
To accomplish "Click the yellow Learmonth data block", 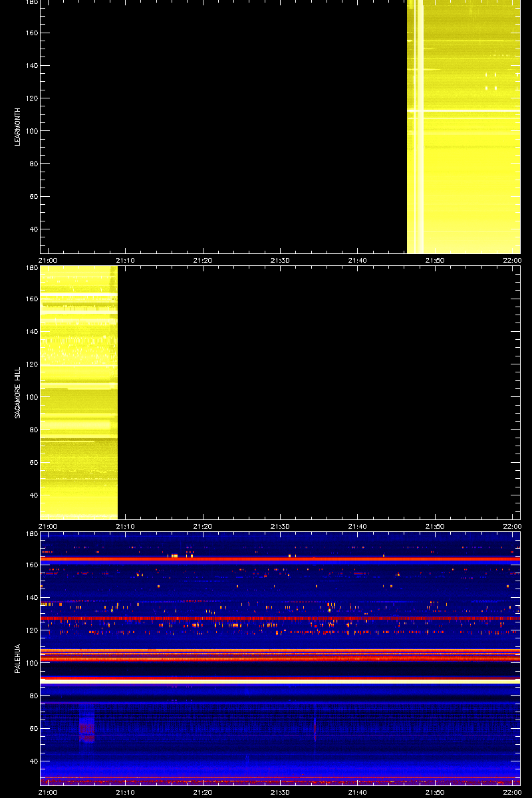I will pos(464,126).
